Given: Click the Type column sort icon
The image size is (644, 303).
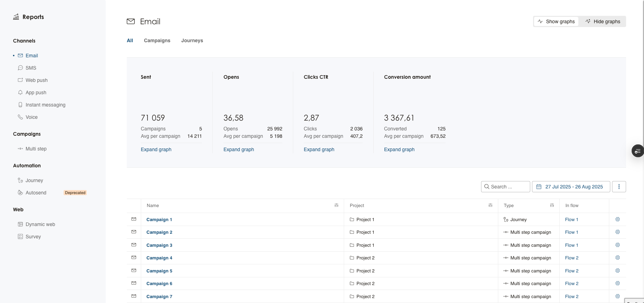Looking at the screenshot, I should tap(552, 205).
